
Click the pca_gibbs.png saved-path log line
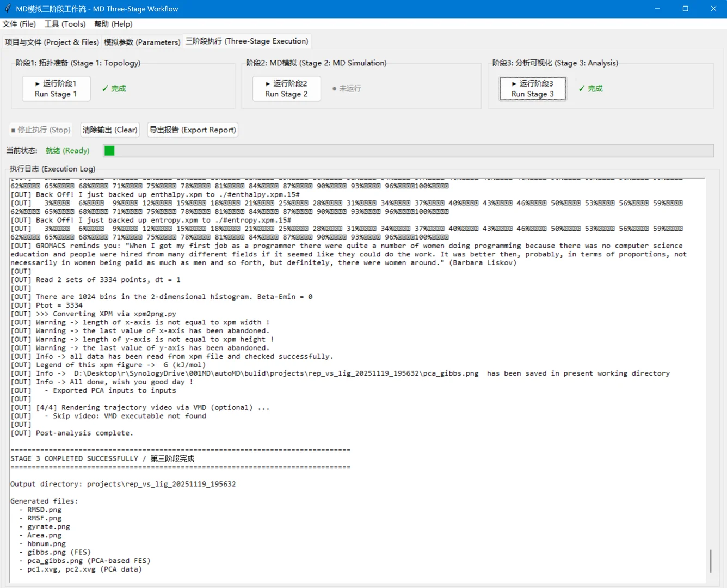tap(340, 373)
